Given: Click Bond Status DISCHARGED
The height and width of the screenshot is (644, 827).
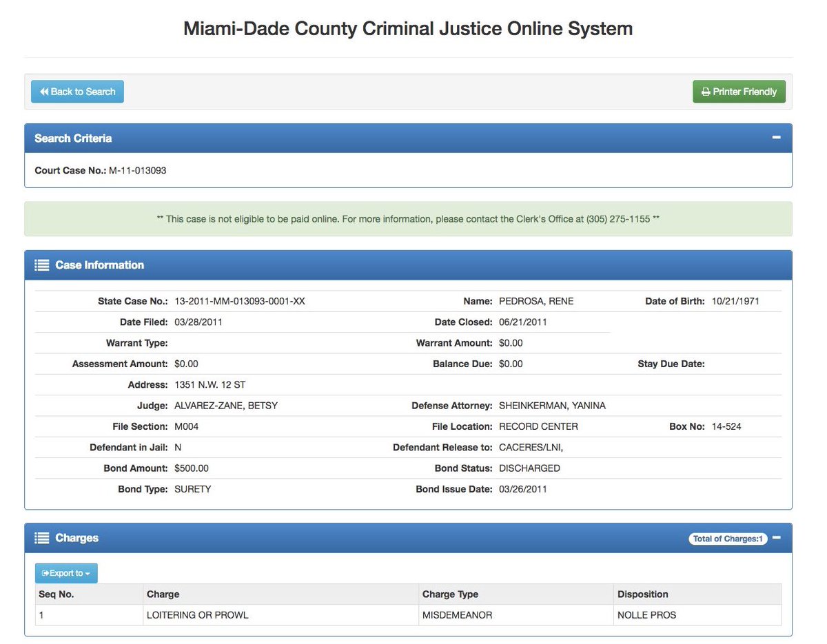Looking at the screenshot, I should pyautogui.click(x=529, y=468).
